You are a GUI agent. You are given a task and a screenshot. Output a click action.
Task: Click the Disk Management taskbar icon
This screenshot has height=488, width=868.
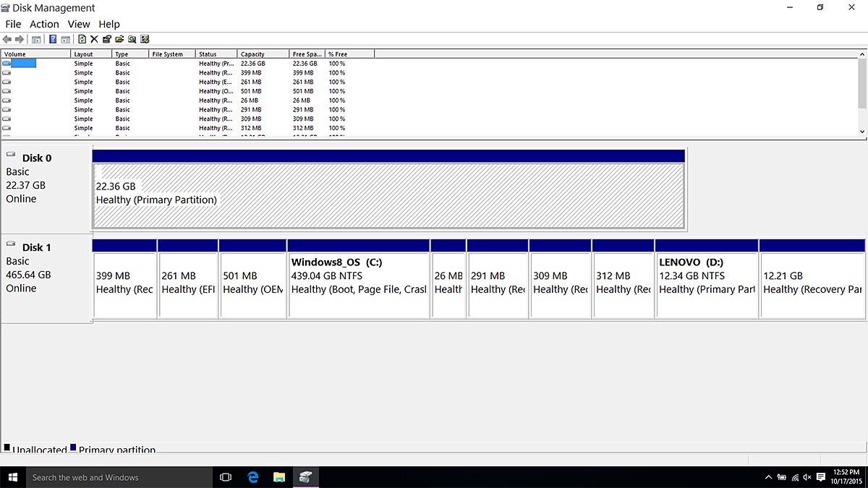click(306, 477)
